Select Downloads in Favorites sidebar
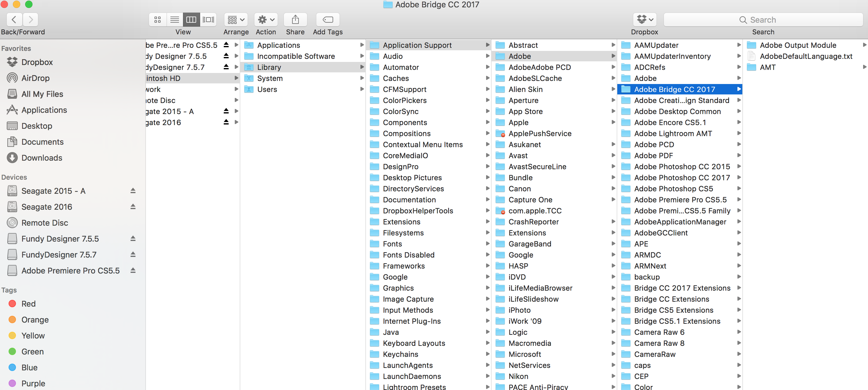This screenshot has height=390, width=868. 41,158
